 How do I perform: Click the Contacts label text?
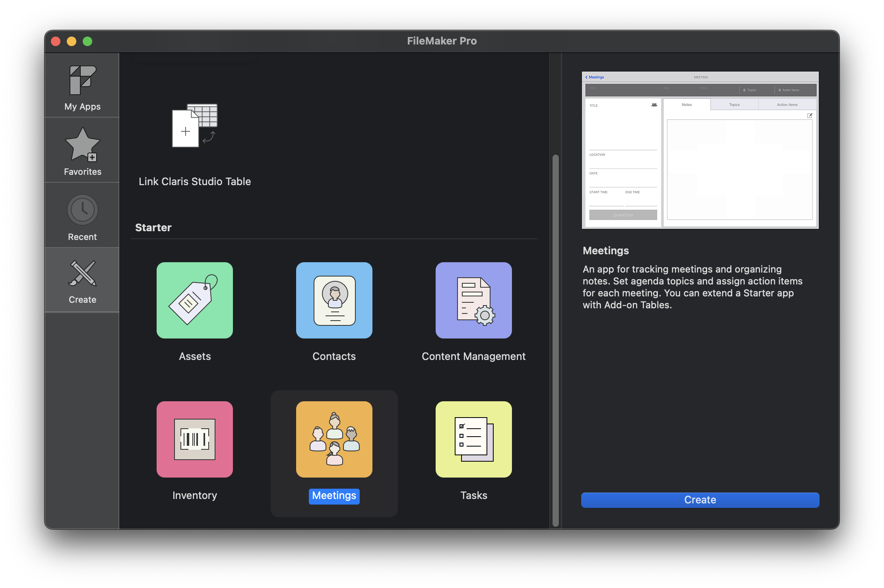click(x=334, y=356)
